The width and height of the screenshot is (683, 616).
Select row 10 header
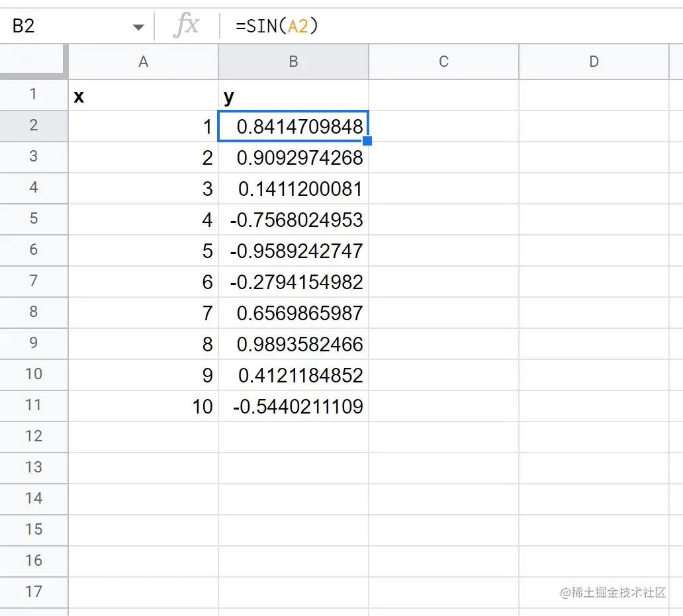pos(34,374)
